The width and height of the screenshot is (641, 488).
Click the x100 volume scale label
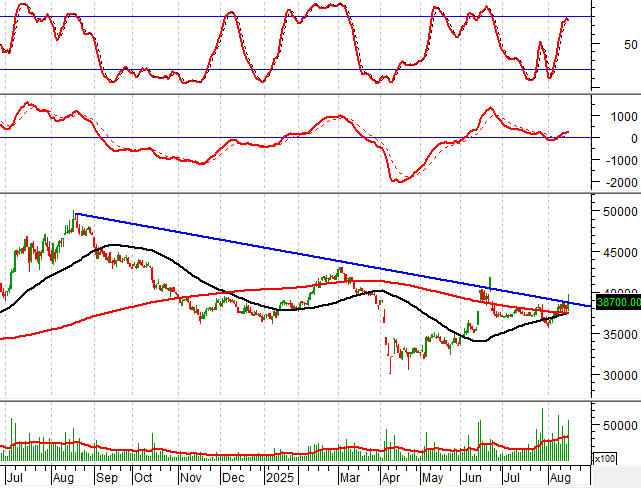pos(604,458)
